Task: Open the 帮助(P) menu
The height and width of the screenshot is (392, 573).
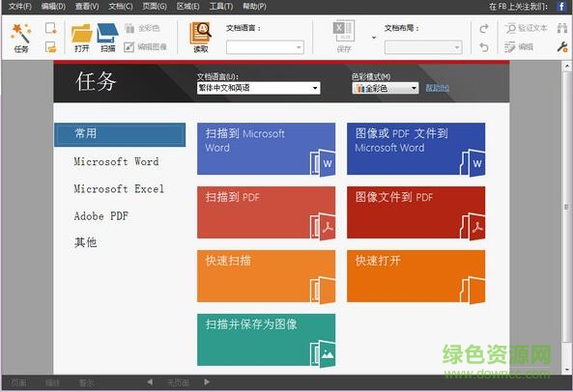Action: tap(255, 6)
